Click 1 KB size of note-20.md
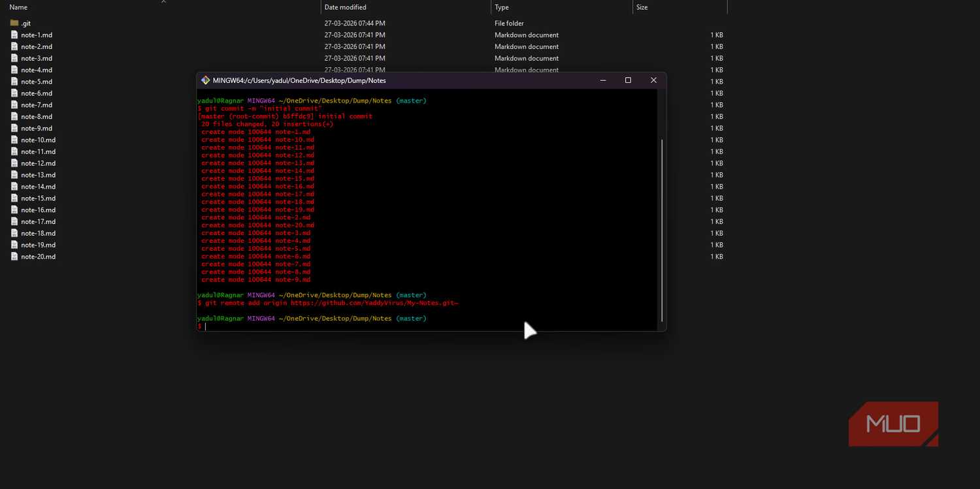 point(717,257)
